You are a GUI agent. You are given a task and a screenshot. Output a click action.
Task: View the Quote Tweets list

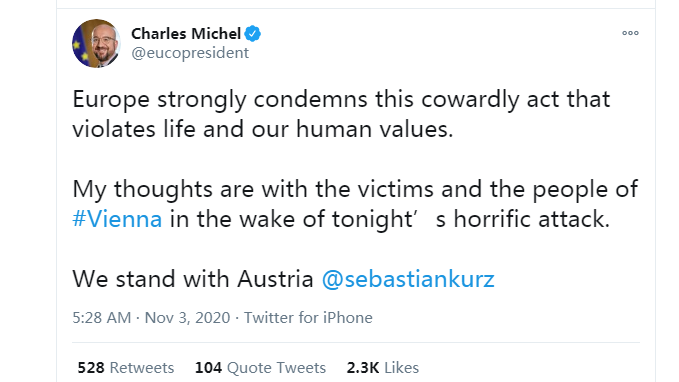tap(260, 368)
